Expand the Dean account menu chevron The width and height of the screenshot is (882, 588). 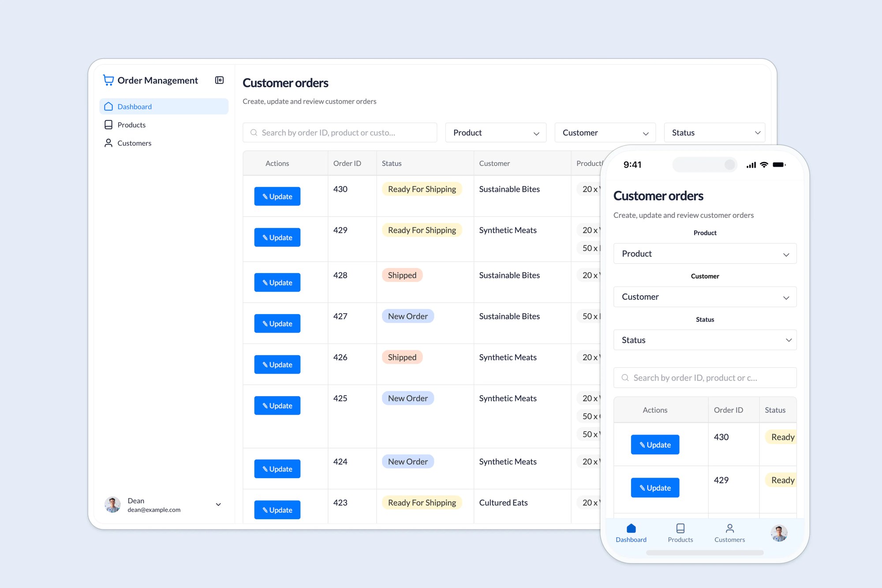pyautogui.click(x=218, y=505)
